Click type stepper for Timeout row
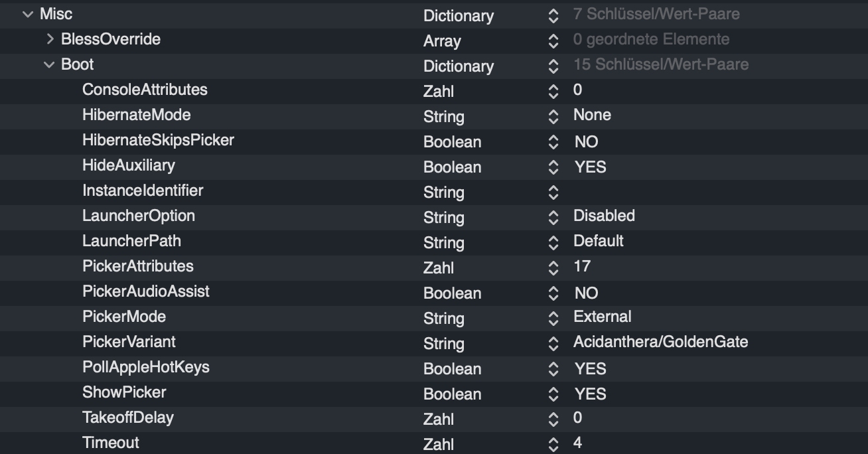Image resolution: width=868 pixels, height=454 pixels. 553,444
